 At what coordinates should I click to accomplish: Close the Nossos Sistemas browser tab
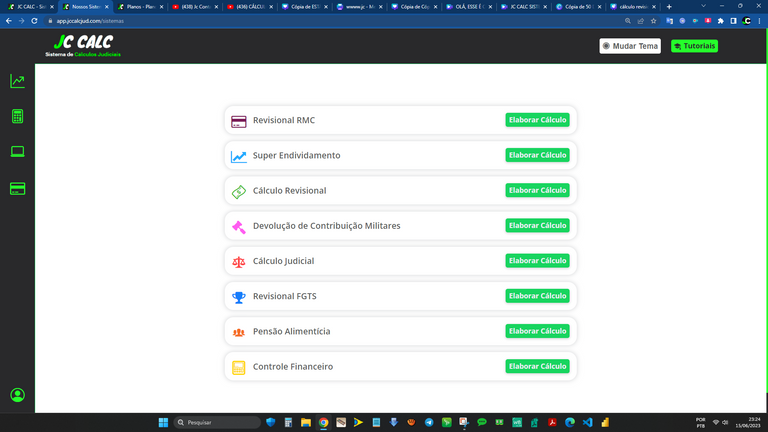pyautogui.click(x=107, y=7)
